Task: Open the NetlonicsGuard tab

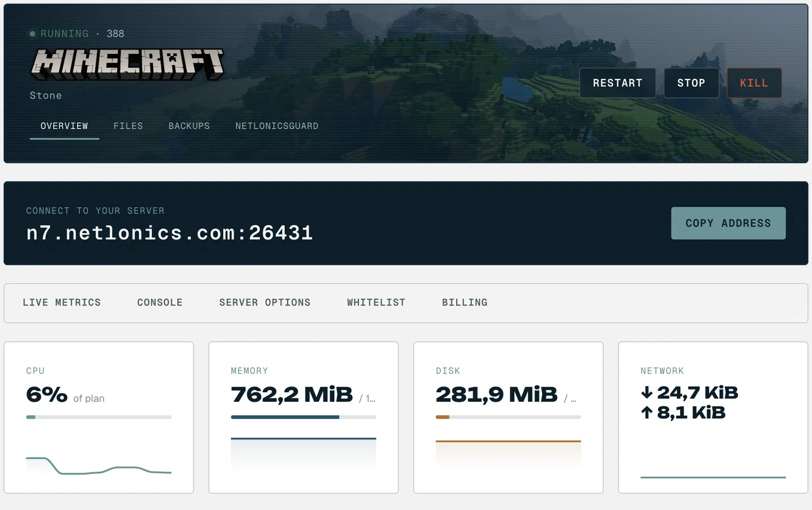Action: coord(277,126)
